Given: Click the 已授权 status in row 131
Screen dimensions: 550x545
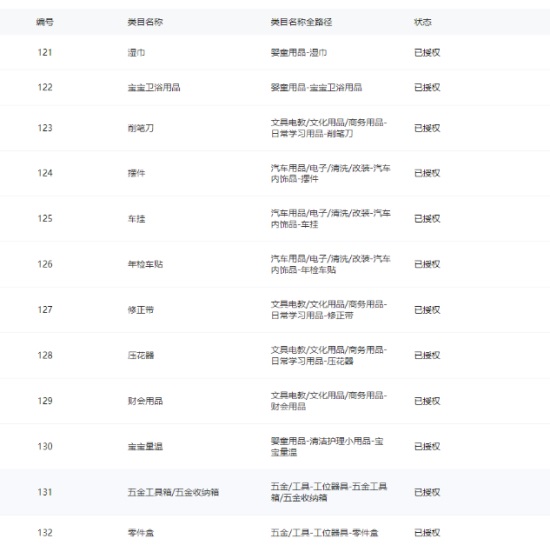Looking at the screenshot, I should pyautogui.click(x=427, y=492).
